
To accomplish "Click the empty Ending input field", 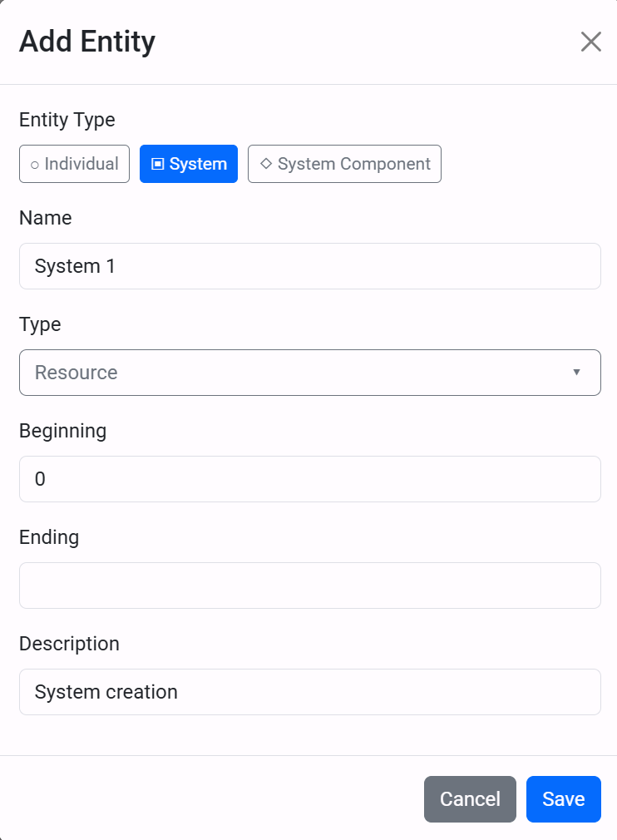I will click(309, 586).
